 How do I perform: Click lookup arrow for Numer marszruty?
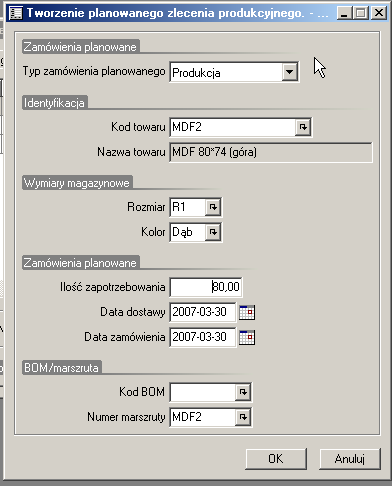click(x=243, y=417)
